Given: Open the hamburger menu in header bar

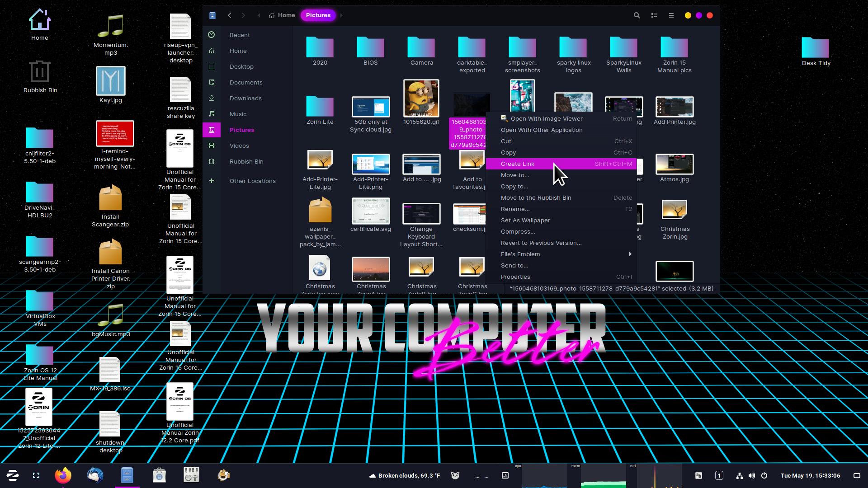Looking at the screenshot, I should coord(671,15).
